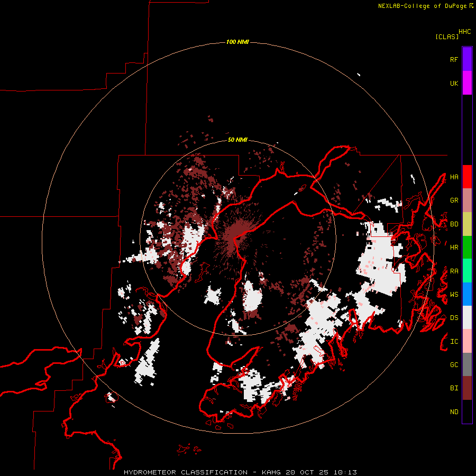Click the HR legend label

(454, 248)
